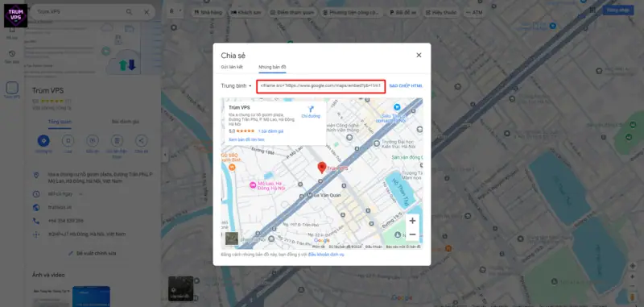Viewport: 644px width, 307px height.
Task: Click the iframe embed code field
Action: point(320,86)
